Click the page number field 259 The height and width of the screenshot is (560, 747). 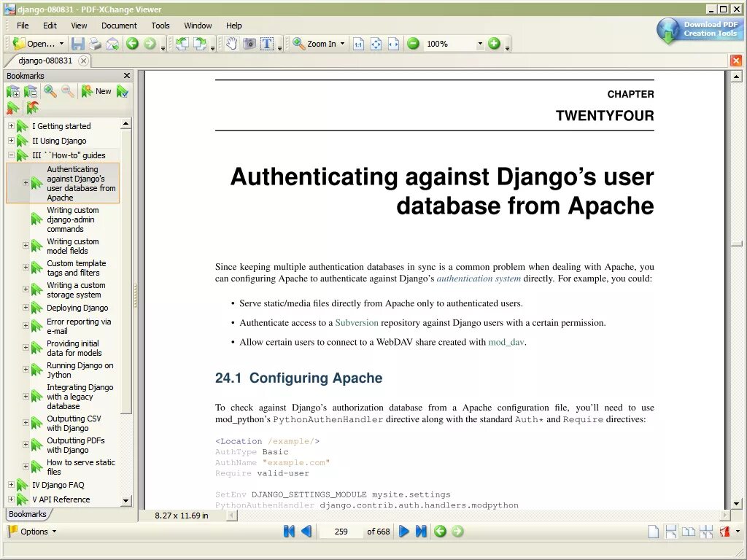[x=341, y=532]
